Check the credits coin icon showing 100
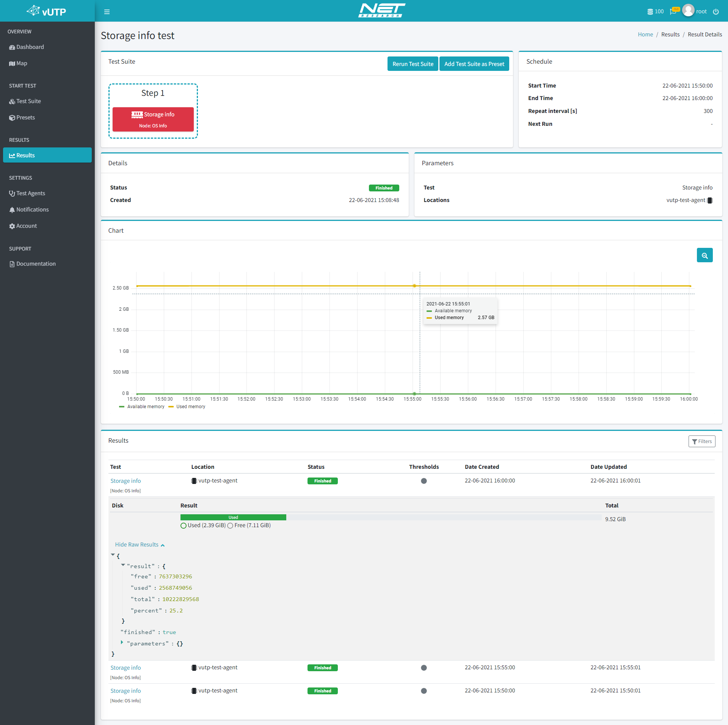728x725 pixels. 656,12
